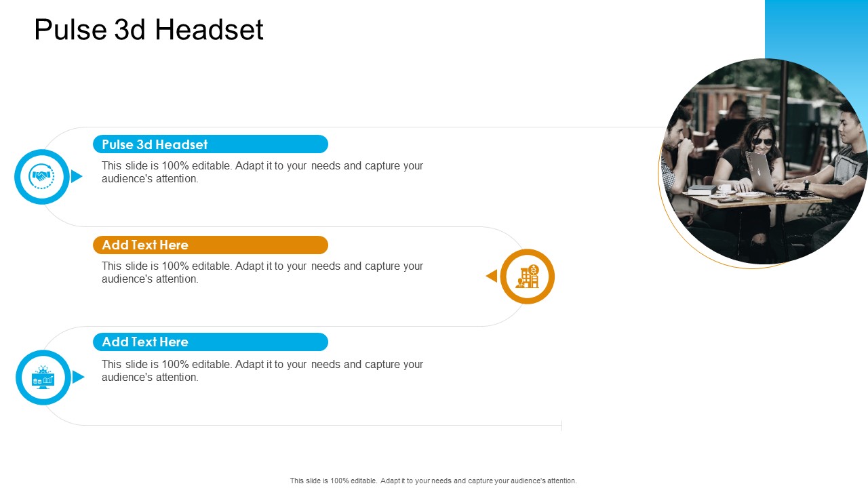Click description text under orange Add Text Here
868x488 pixels.
262,272
